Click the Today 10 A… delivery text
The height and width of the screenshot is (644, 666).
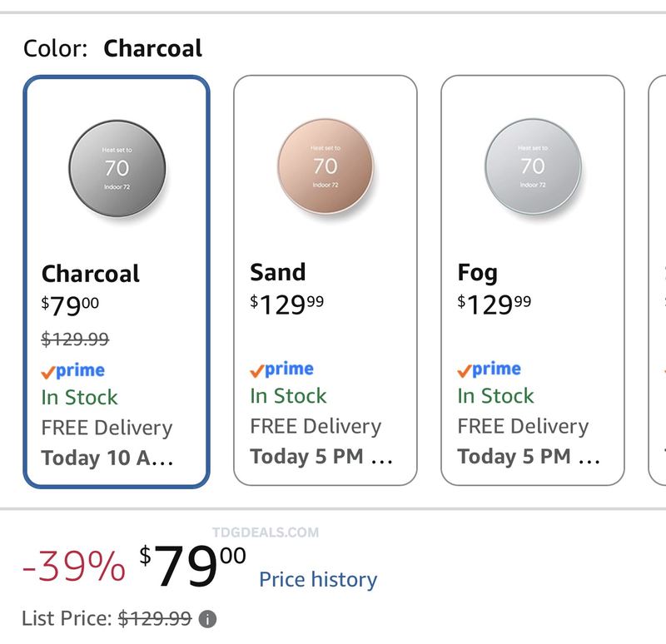coord(107,458)
